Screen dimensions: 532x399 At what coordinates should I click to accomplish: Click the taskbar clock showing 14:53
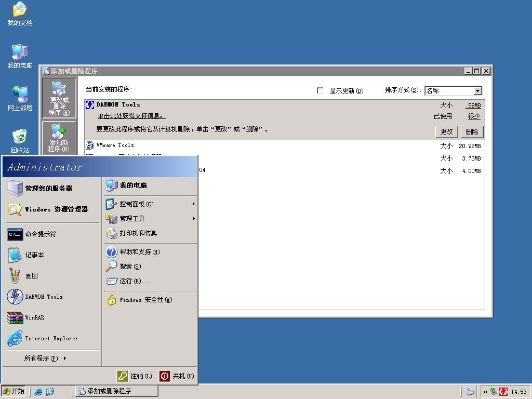coord(519,392)
